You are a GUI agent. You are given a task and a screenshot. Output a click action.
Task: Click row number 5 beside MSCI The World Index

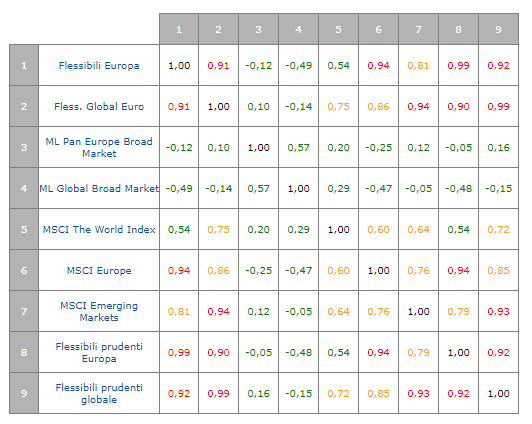tap(24, 230)
